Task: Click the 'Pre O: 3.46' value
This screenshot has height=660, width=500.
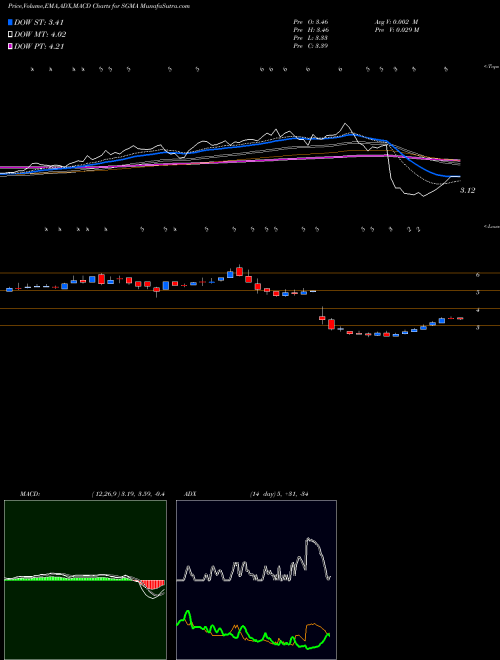Action: 311,21
